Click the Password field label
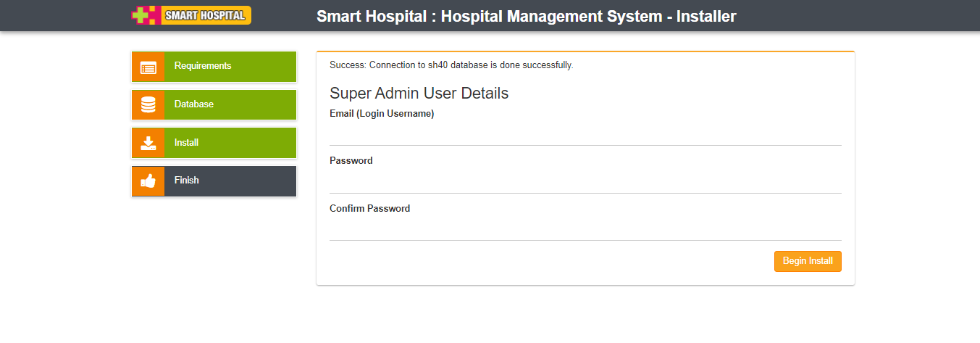Viewport: 980px width, 343px height. [x=351, y=161]
